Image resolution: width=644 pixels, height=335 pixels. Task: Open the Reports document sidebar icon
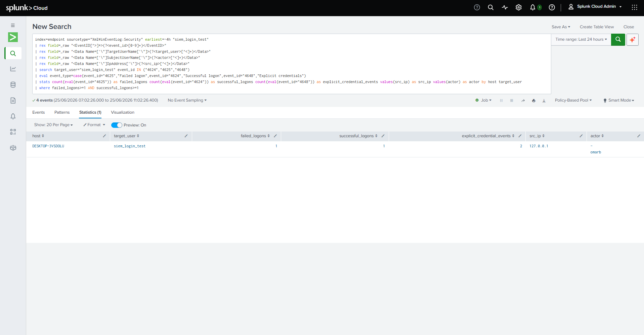coord(13,100)
